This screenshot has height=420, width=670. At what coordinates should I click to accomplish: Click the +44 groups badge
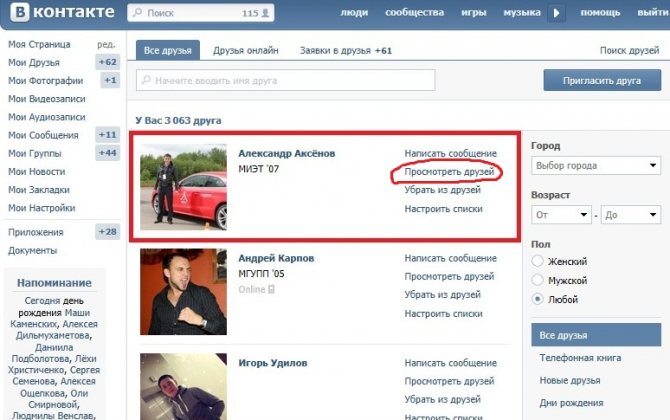pos(108,153)
